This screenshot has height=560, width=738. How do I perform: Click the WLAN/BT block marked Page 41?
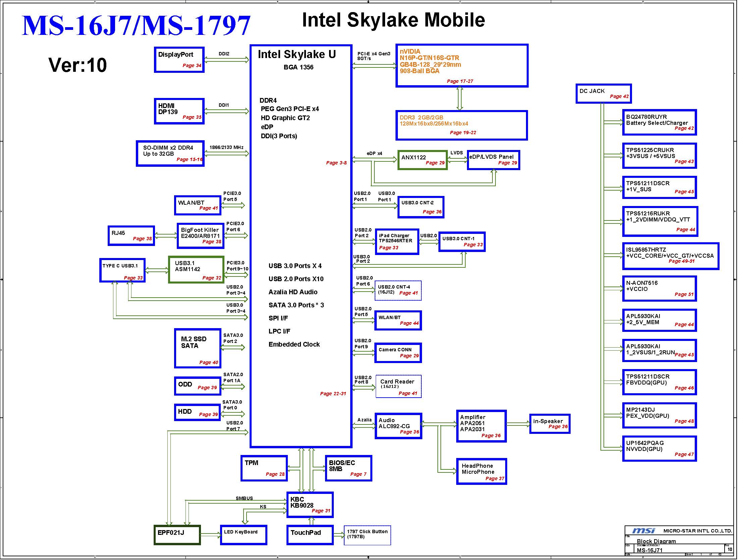point(198,206)
